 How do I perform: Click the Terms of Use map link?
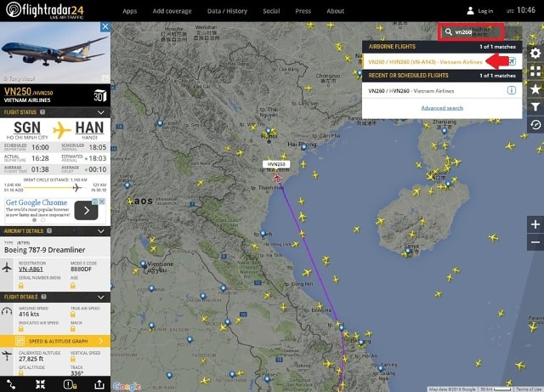click(x=530, y=389)
